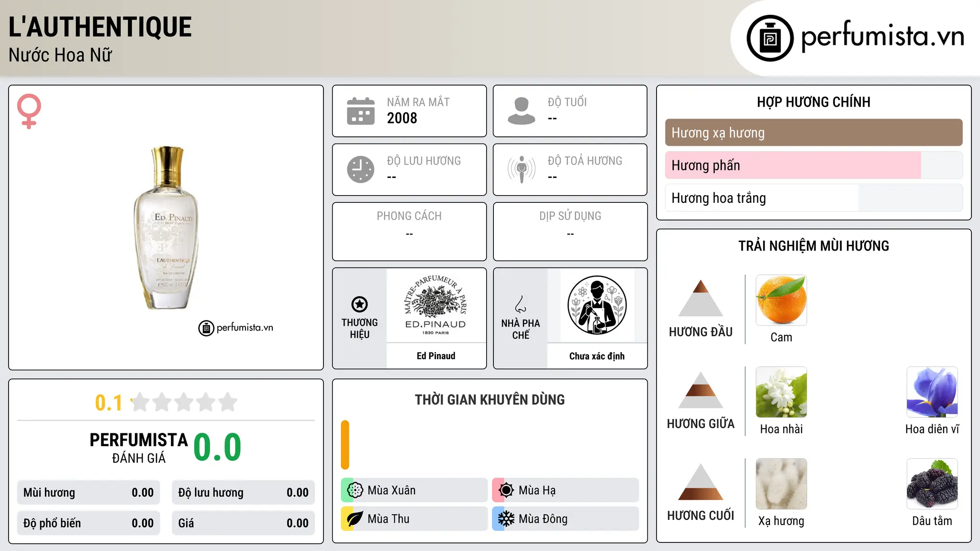Select the Dâu tằm mulberry note image
980x551 pixels.
[932, 484]
